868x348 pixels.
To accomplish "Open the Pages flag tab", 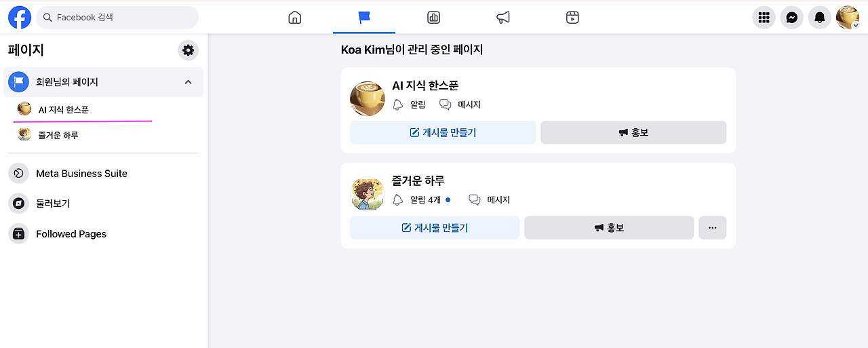I will (364, 18).
